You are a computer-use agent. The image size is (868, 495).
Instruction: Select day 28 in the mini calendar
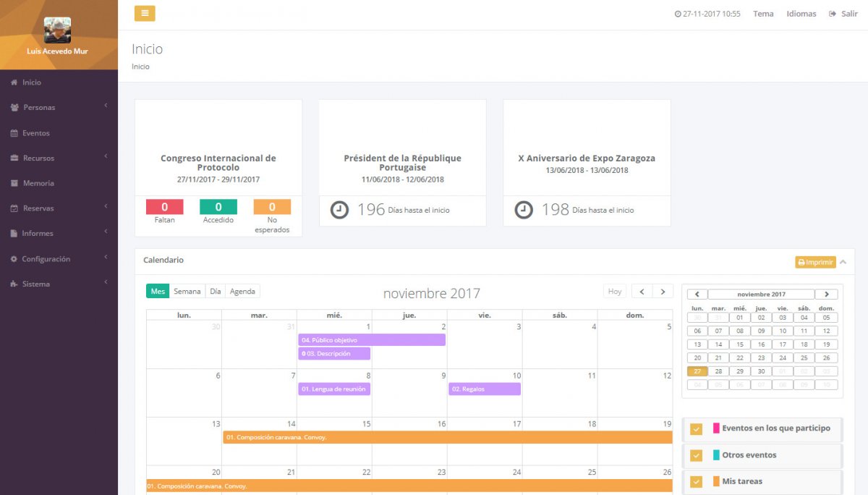[x=718, y=371]
